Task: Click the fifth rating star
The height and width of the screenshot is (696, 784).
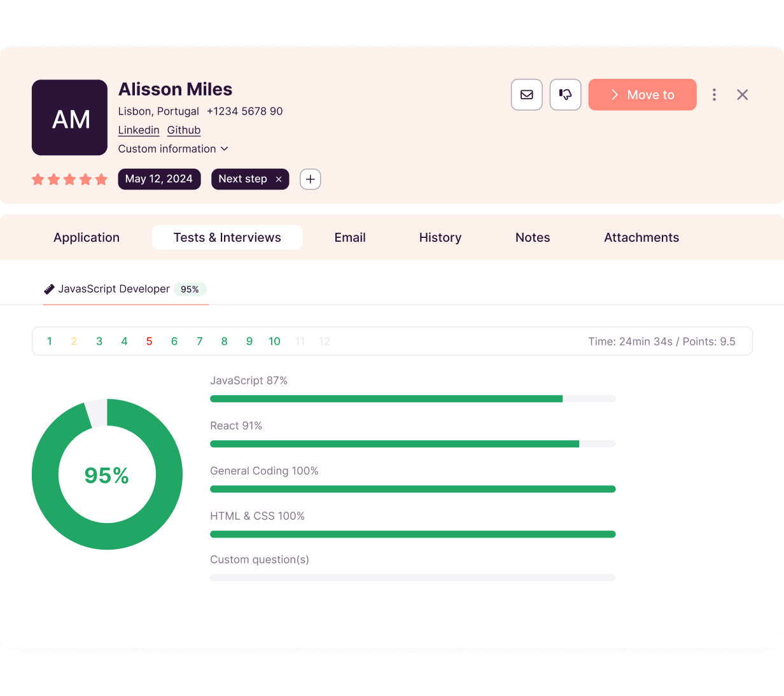Action: (x=101, y=179)
